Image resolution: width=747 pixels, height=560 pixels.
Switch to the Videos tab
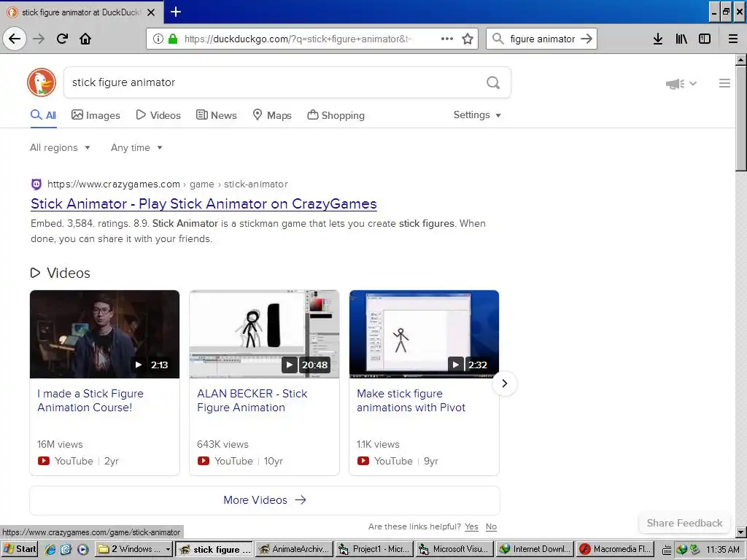158,115
